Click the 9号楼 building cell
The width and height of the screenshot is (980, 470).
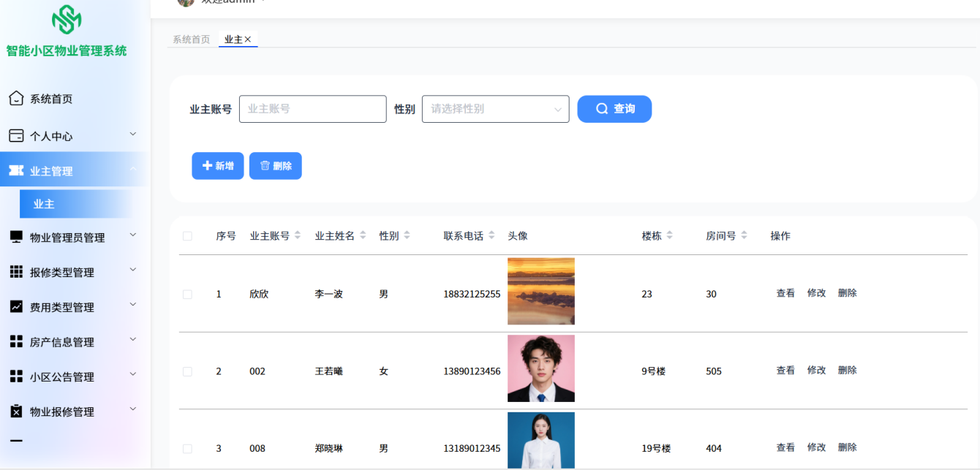point(654,371)
